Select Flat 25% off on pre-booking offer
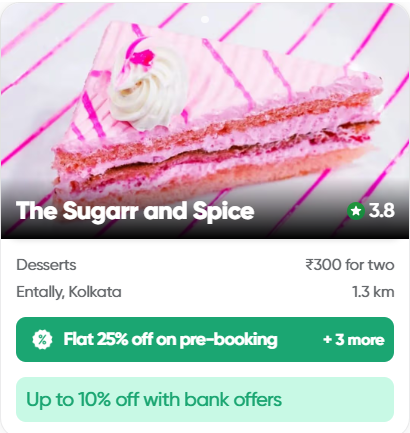The image size is (410, 433). coord(170,340)
